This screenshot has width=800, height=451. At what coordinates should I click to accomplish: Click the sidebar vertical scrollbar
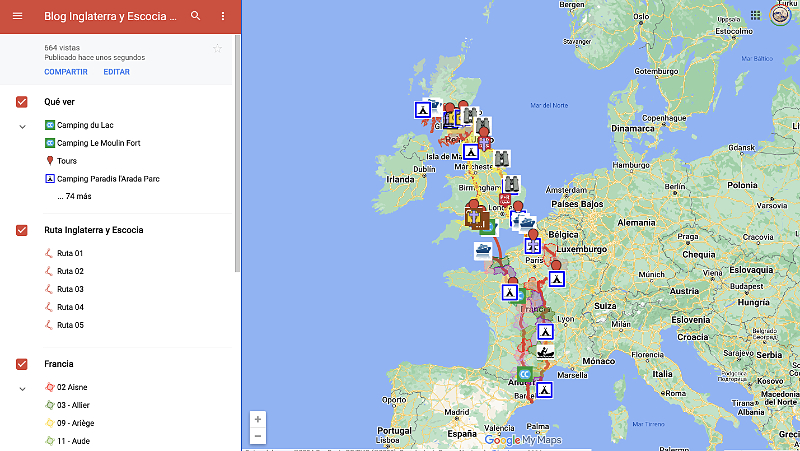(x=237, y=153)
